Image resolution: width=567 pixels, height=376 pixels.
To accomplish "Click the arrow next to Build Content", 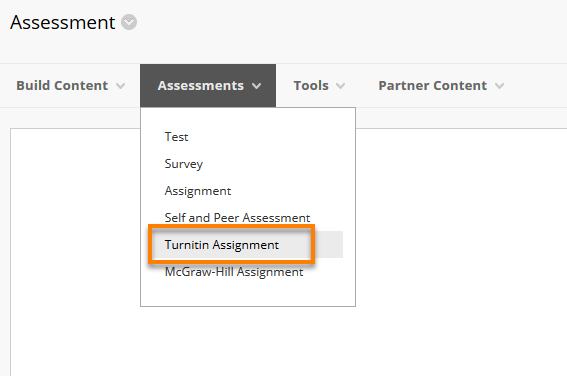I will click(120, 86).
